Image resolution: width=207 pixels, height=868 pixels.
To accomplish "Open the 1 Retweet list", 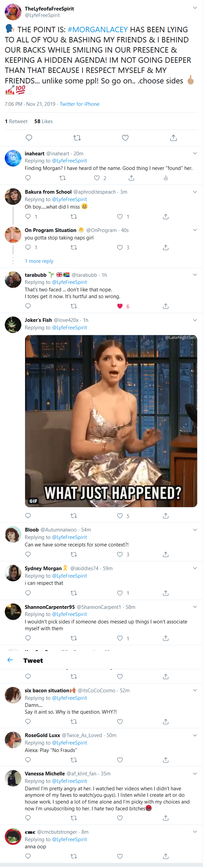I will (x=16, y=121).
